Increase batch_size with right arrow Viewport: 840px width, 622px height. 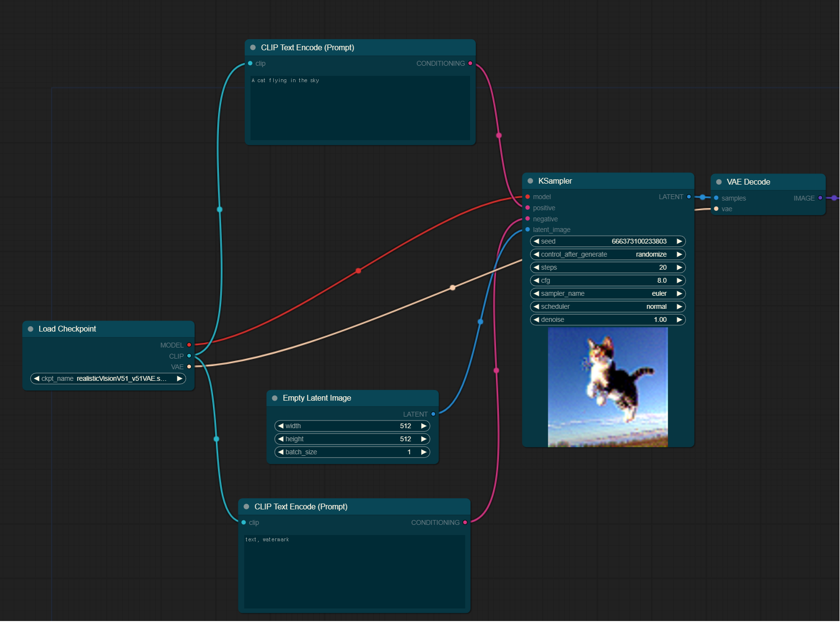[x=424, y=452]
